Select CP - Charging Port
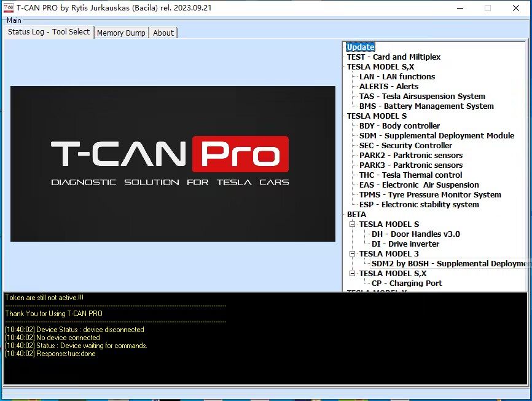The image size is (532, 401). [x=407, y=283]
